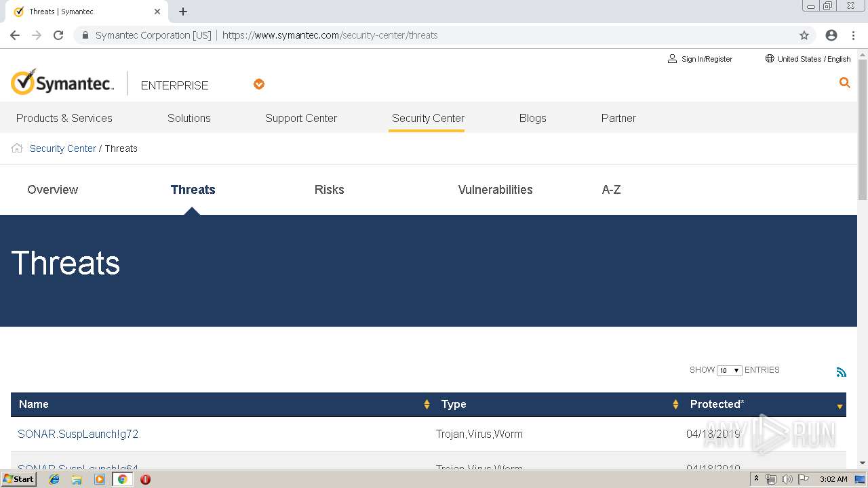
Task: Open the Show entries count dropdown
Action: coord(729,370)
